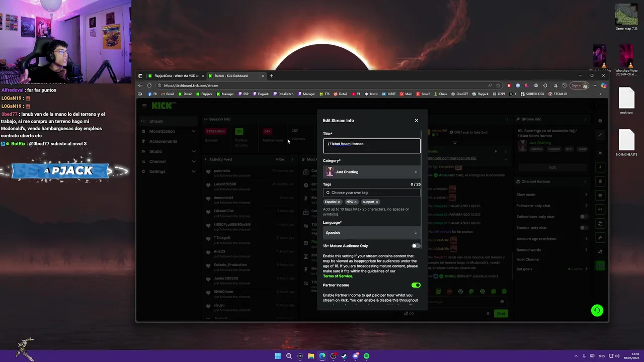This screenshot has height=362, width=644.
Task: Click the Chat send button
Action: pos(501,313)
